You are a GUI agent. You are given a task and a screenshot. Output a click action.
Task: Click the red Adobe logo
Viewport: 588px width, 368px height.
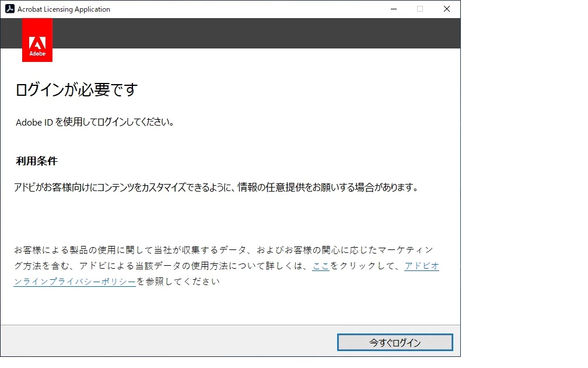coord(37,40)
